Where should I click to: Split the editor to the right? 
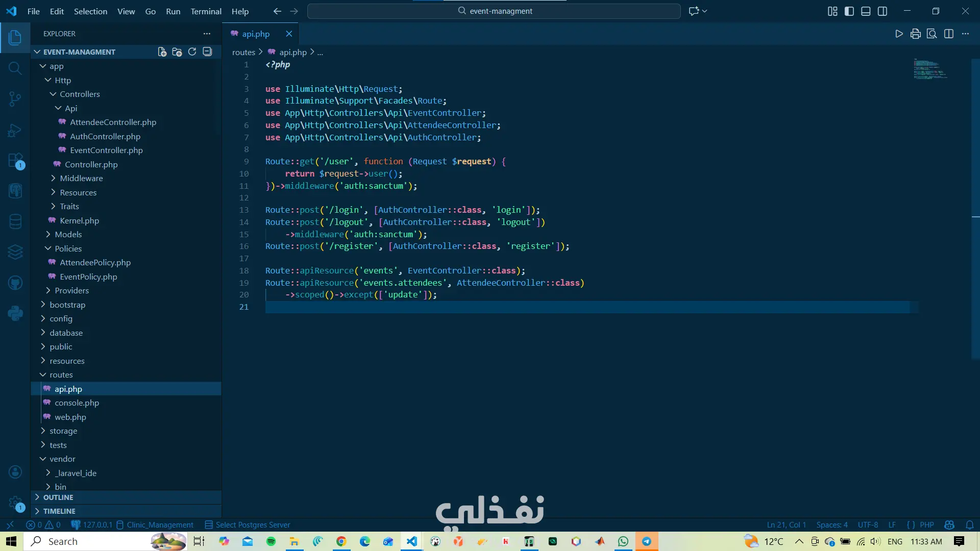tap(949, 34)
